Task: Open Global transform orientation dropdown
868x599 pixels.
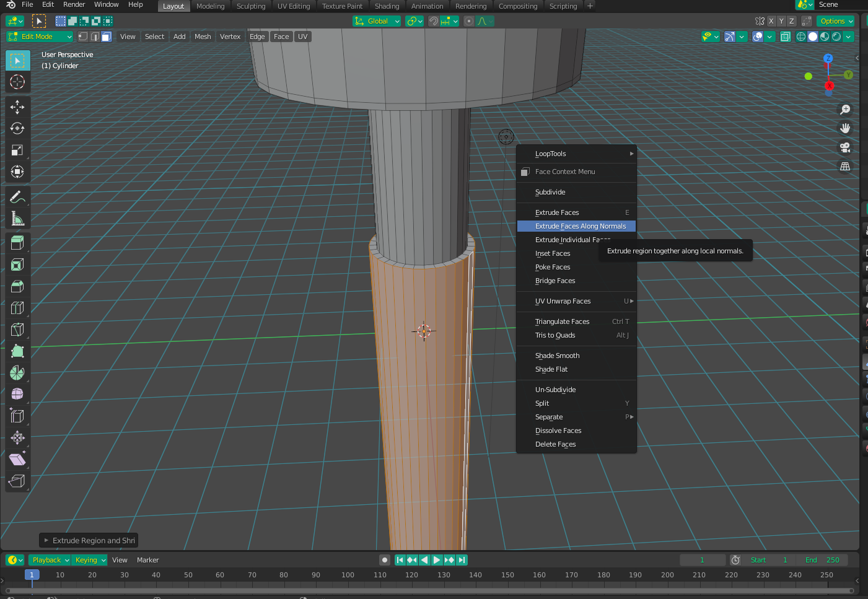Action: click(377, 21)
